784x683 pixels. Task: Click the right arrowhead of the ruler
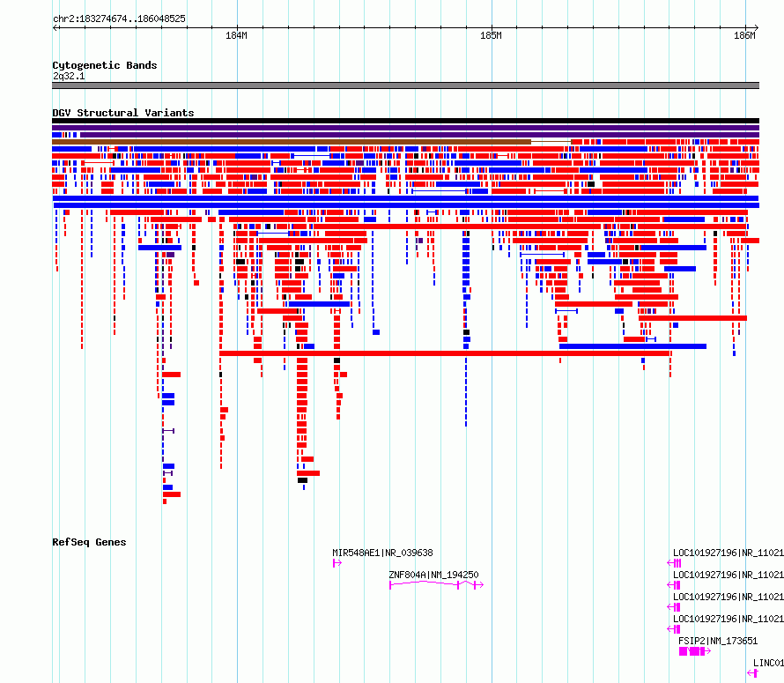757,27
